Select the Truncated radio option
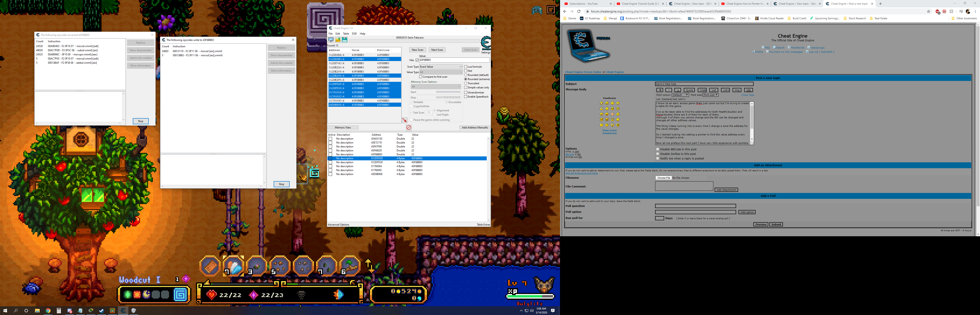Viewport: 980px width, 315px height. (x=466, y=83)
